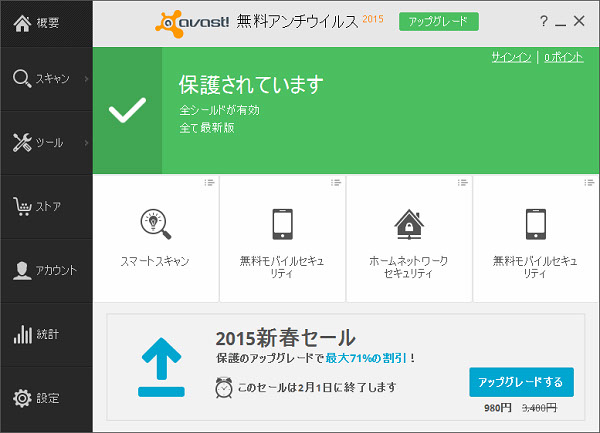
Task: Select ツール in the sidebar
Action: click(x=46, y=143)
